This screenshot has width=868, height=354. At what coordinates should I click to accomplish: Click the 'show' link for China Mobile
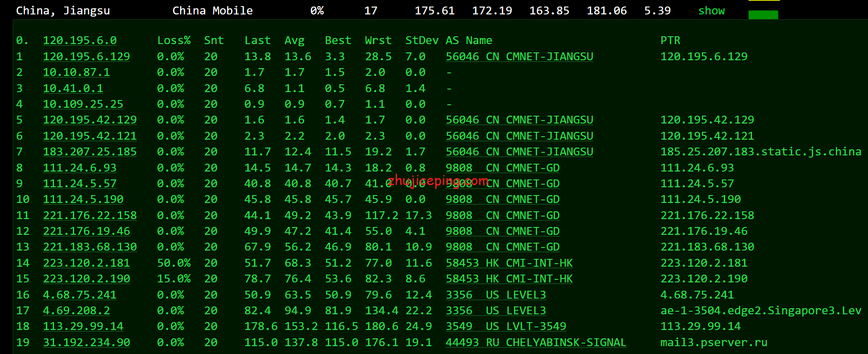point(711,11)
